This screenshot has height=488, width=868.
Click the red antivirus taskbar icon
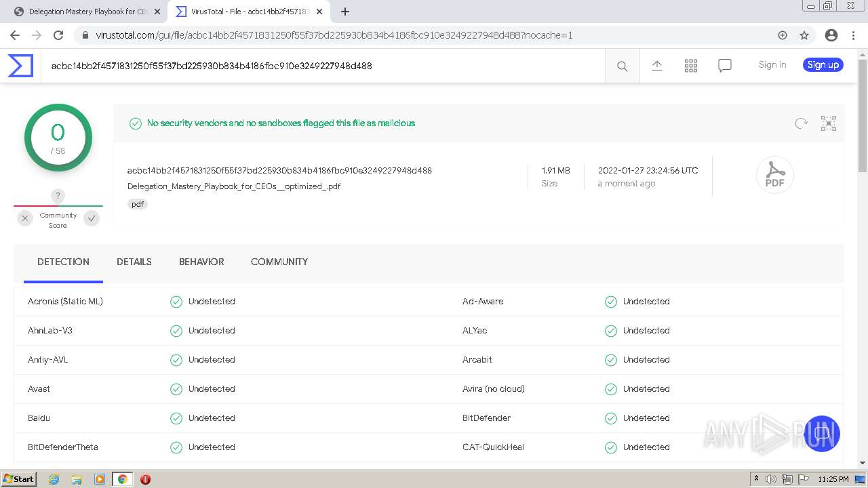145,479
